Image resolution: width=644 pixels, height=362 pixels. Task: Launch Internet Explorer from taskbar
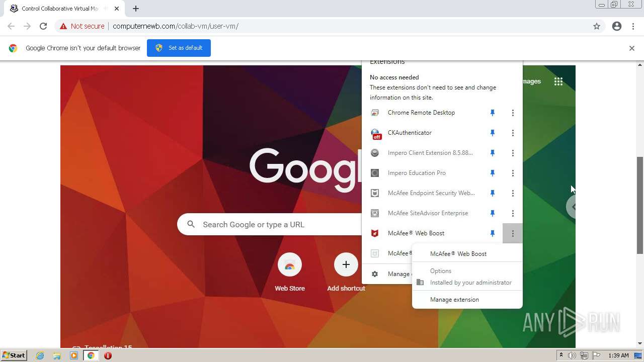(40, 355)
